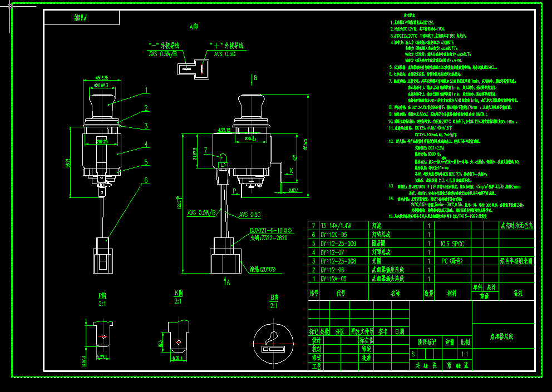Image resolution: width=552 pixels, height=392 pixels.
Task: Select part name "灯线总成"
Action: (x=381, y=235)
